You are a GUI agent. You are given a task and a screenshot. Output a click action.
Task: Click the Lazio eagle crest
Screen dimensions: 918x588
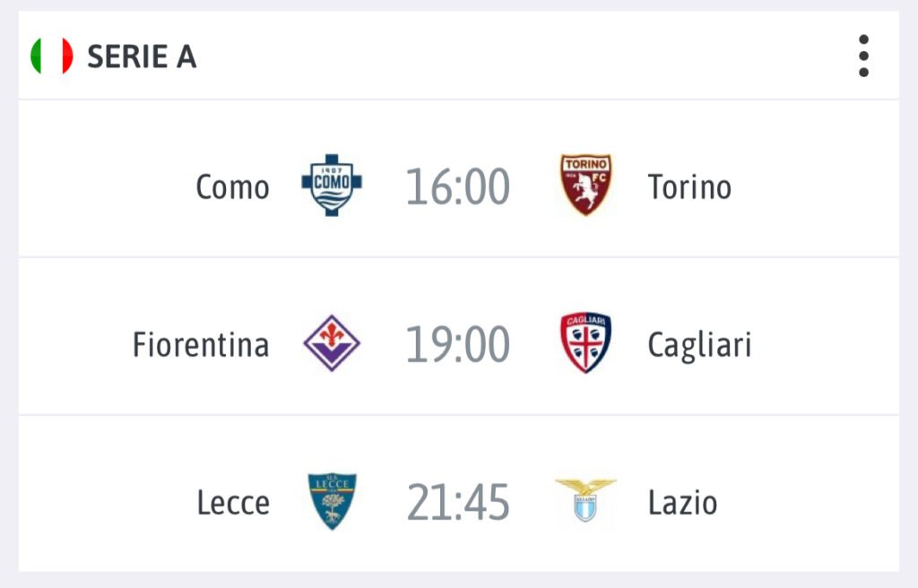(x=585, y=499)
